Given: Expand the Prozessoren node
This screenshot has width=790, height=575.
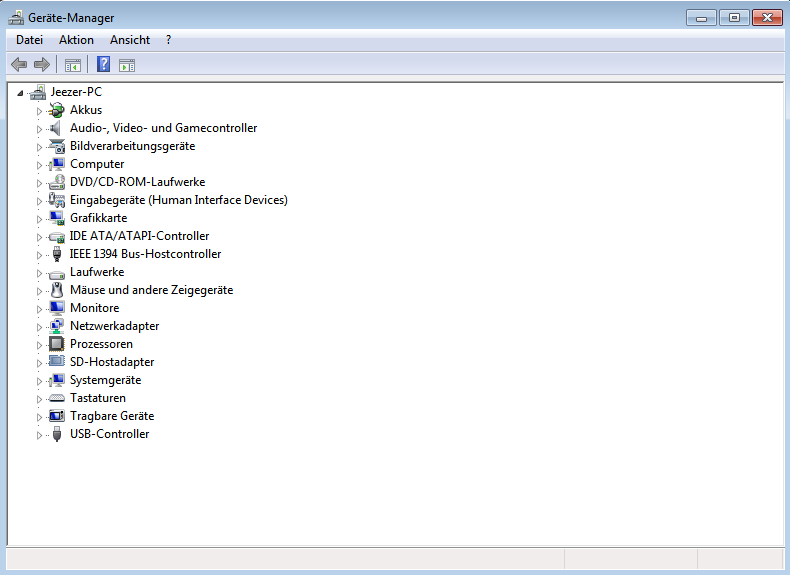Looking at the screenshot, I should point(39,345).
